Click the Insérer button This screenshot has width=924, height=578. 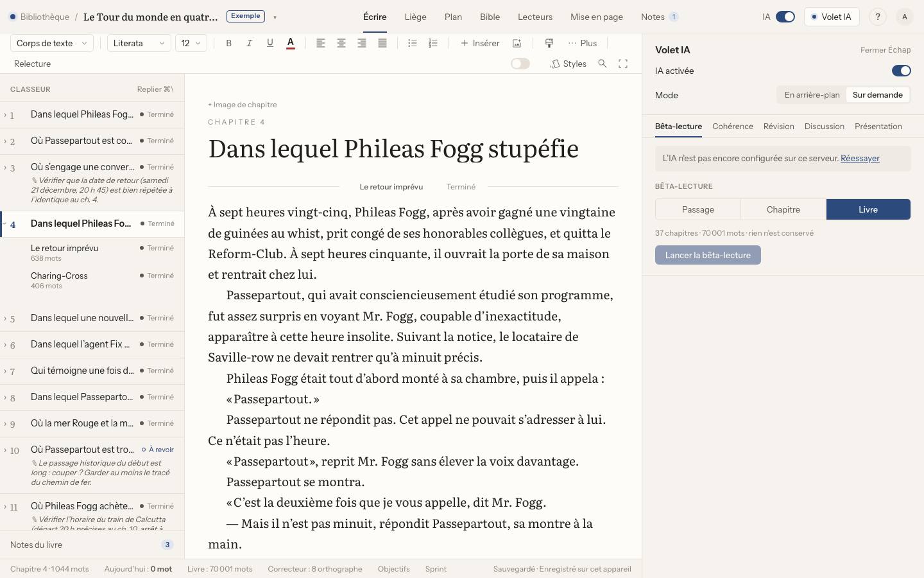click(480, 43)
